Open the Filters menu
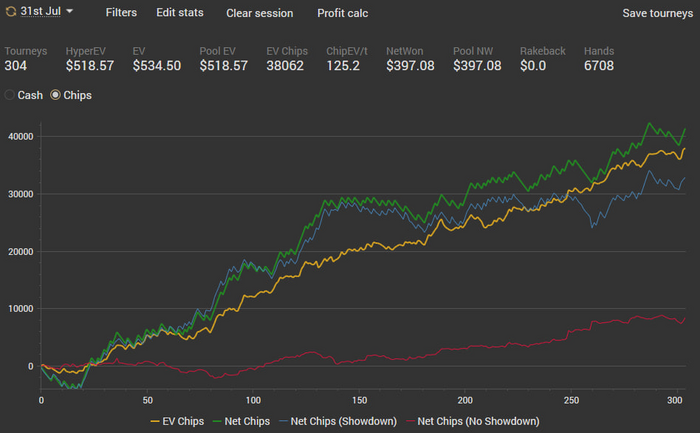The image size is (700, 433). [121, 13]
